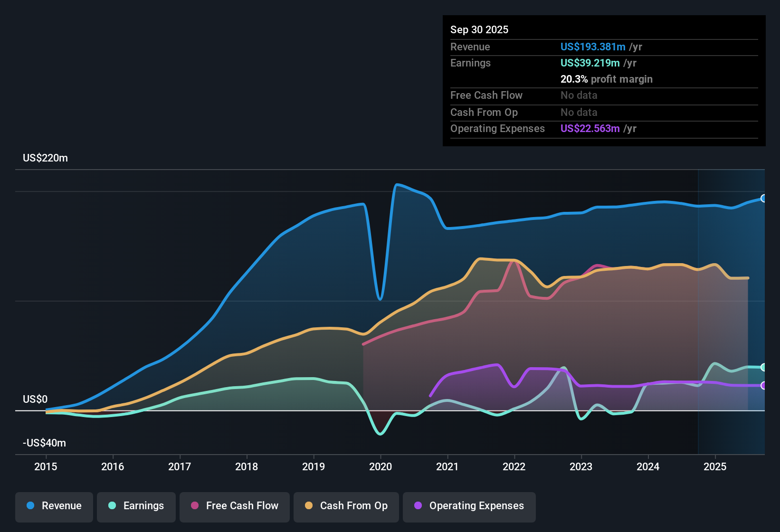
Task: Toggle the Free Cash Flow series off
Action: pyautogui.click(x=234, y=506)
